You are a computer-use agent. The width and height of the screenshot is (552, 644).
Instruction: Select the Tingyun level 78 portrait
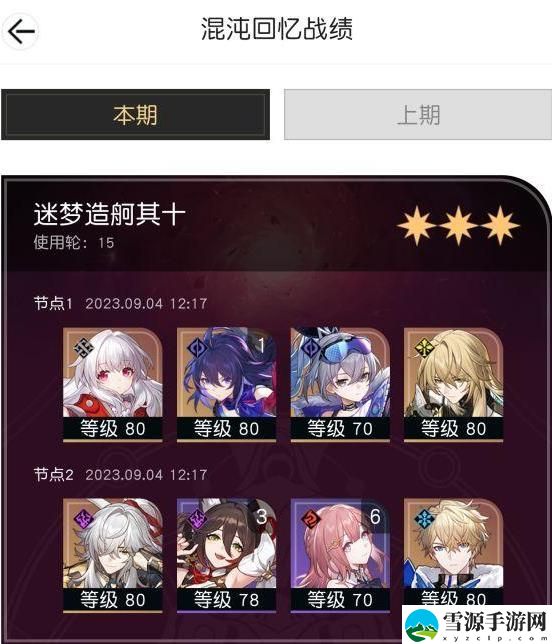[226, 556]
